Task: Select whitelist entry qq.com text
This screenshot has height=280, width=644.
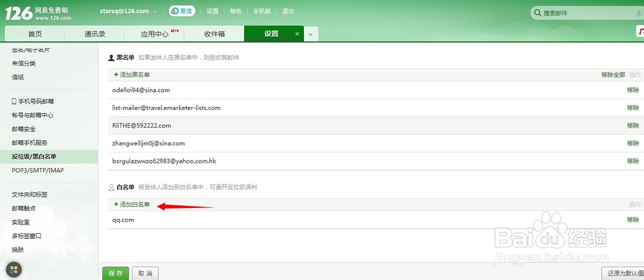Action: tap(123, 220)
